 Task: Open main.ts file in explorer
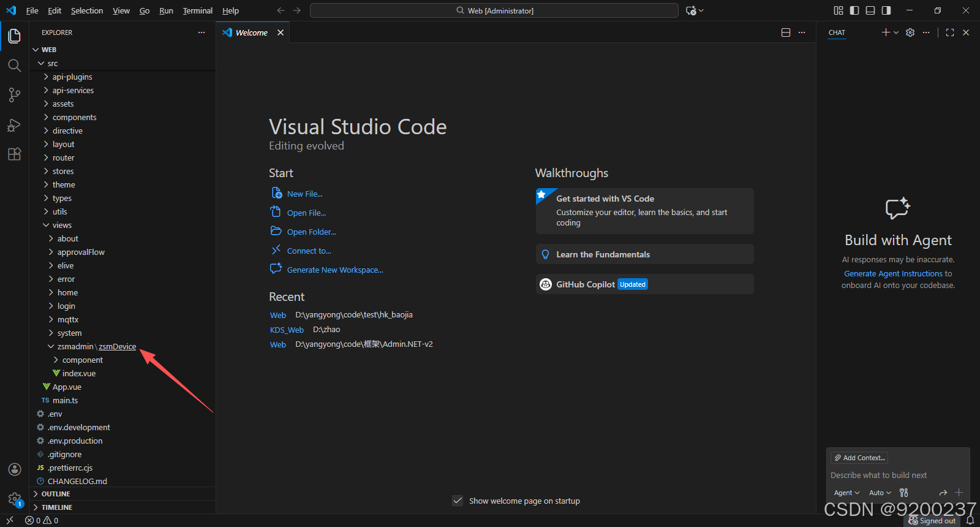pyautogui.click(x=123, y=400)
